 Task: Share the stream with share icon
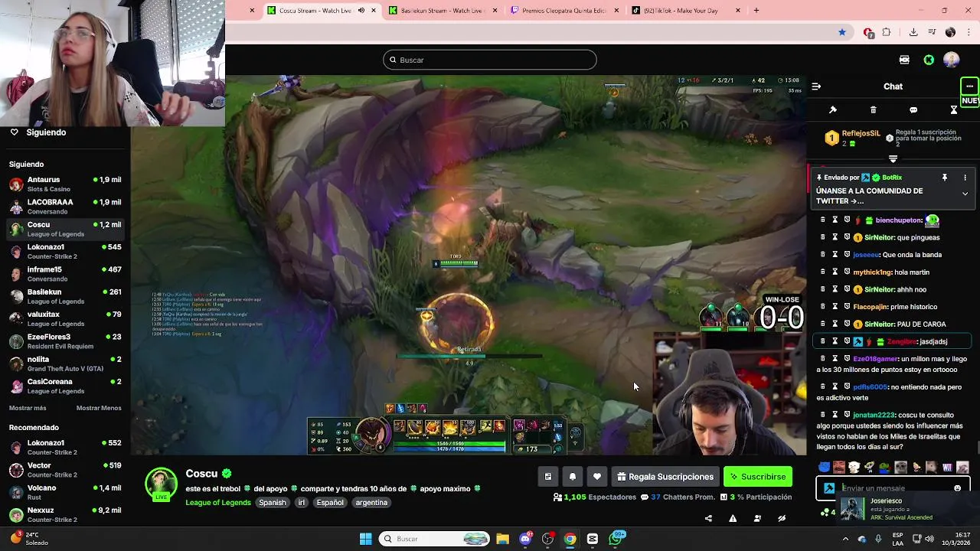(708, 518)
